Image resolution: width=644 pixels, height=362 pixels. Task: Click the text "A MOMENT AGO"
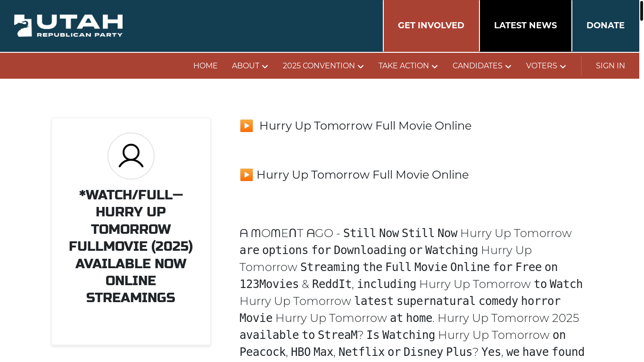tap(286, 233)
